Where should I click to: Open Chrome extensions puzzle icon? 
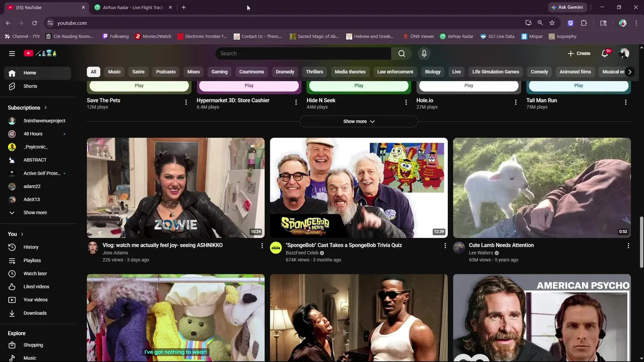point(584,23)
